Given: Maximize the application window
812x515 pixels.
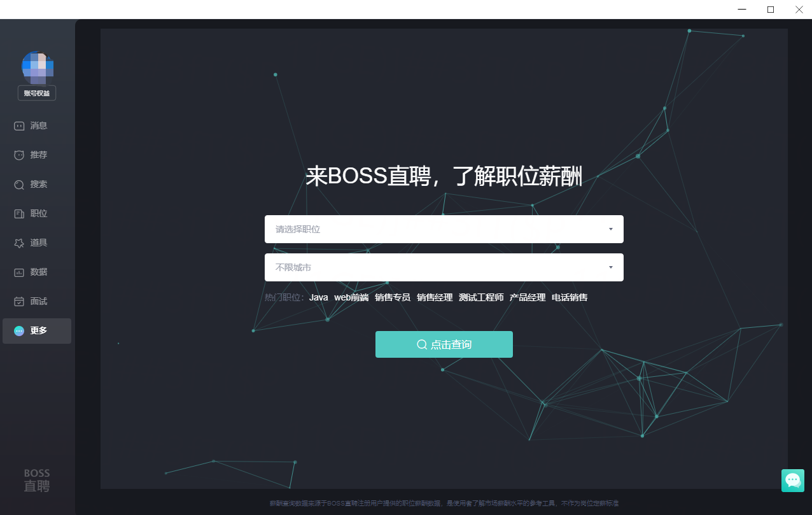Looking at the screenshot, I should click(x=771, y=10).
